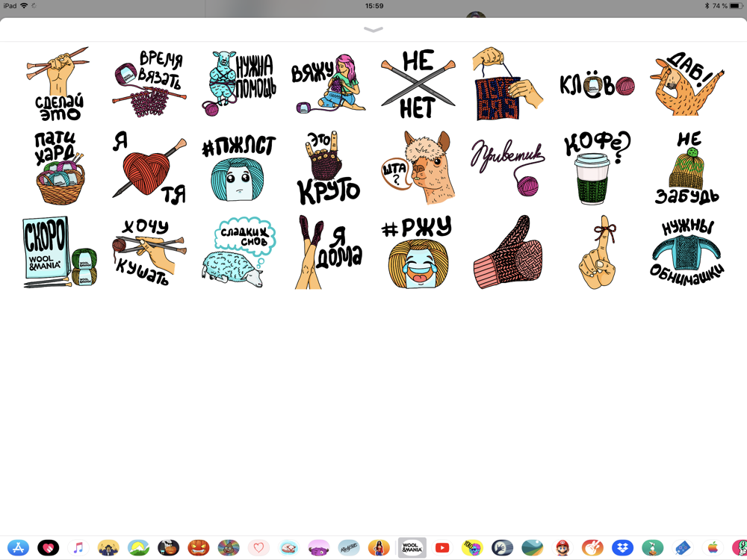Pick the 'Сделай это' fist sticker

pyautogui.click(x=59, y=84)
